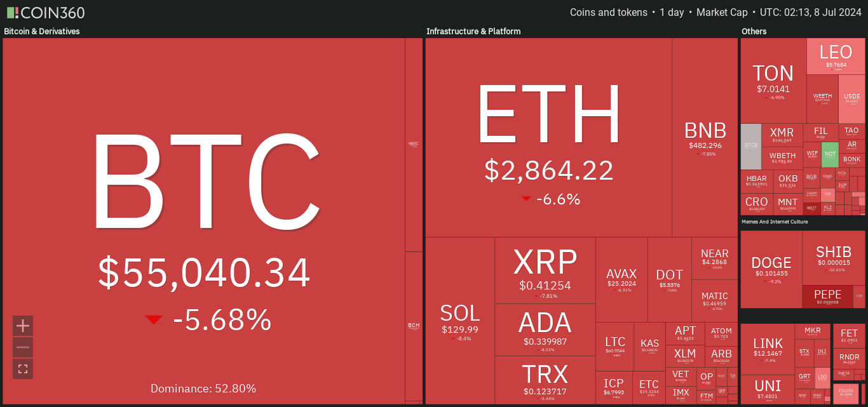Select the XRP tile
This screenshot has height=407, width=868.
tap(545, 270)
